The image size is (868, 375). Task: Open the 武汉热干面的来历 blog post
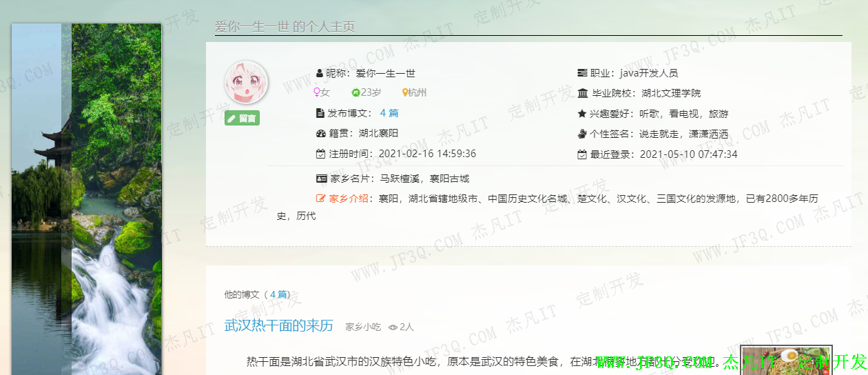(278, 326)
